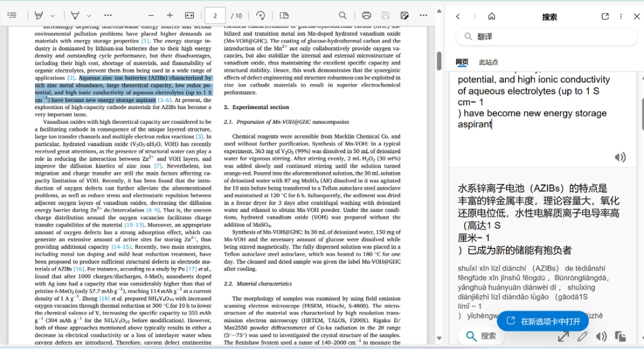Expand the translation panel with arrows icon
Viewport: 644px width, 349px height.
(564, 337)
